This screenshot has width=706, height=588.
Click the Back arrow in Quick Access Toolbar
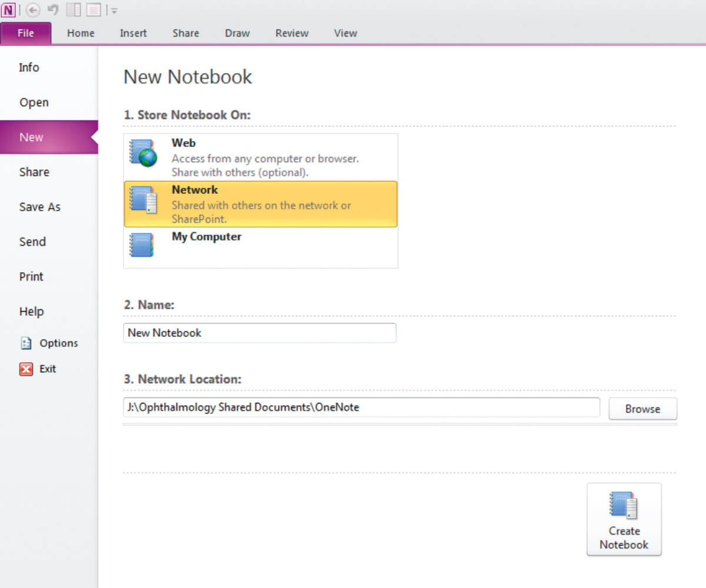(33, 10)
